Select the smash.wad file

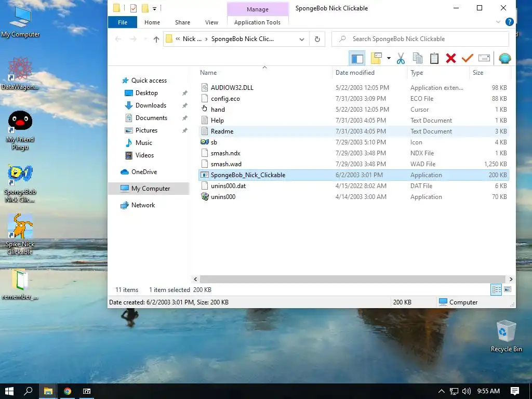click(x=354, y=164)
